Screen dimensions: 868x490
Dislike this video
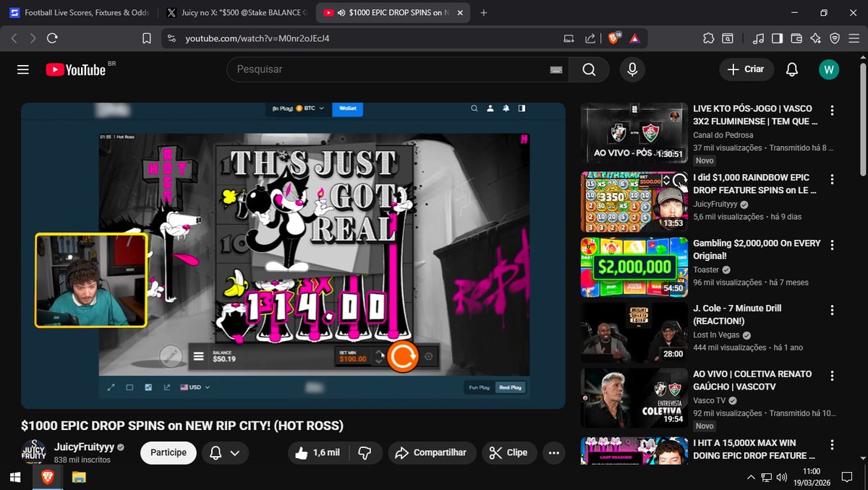365,452
